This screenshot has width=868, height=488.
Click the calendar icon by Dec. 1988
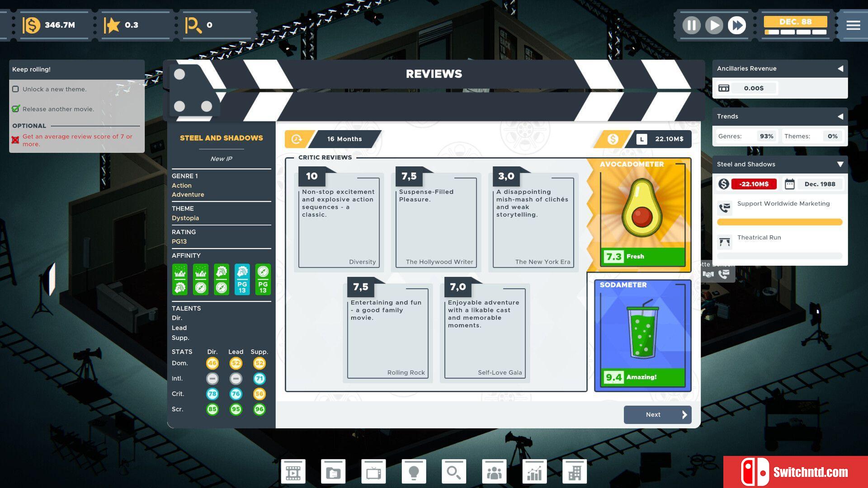tap(790, 184)
